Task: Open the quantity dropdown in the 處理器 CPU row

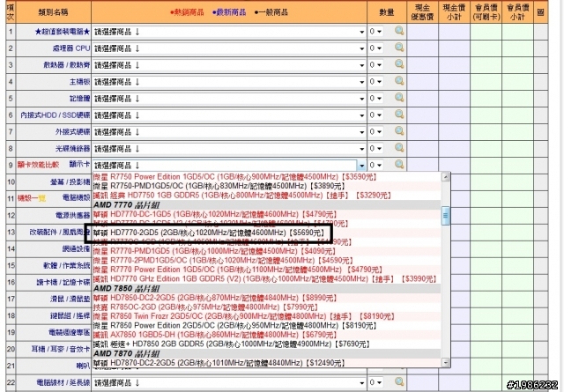Action: point(375,48)
